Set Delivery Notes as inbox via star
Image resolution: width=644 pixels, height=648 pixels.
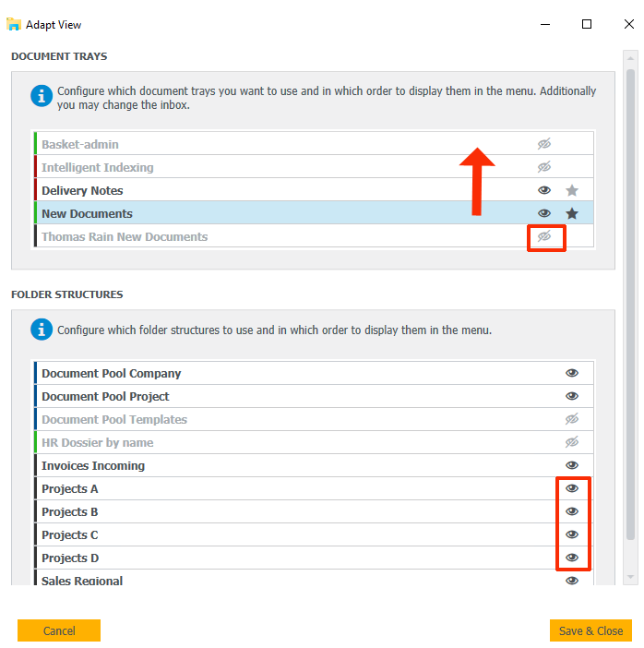572,191
